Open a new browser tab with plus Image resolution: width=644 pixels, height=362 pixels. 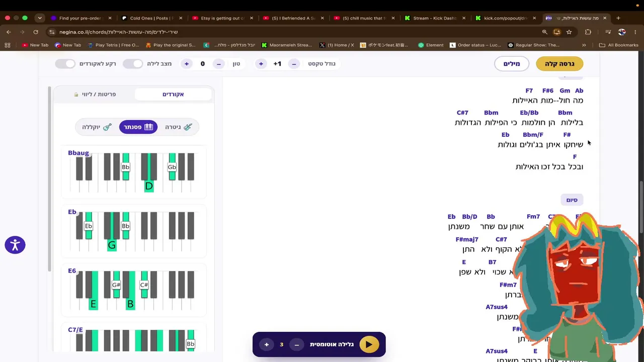tap(618, 18)
